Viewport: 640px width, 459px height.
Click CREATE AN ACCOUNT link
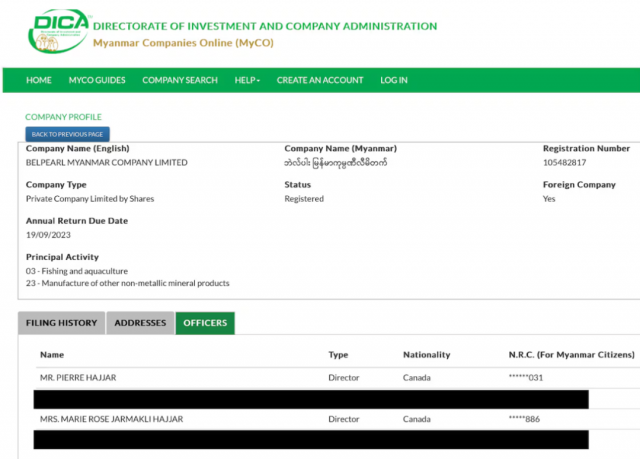click(320, 80)
